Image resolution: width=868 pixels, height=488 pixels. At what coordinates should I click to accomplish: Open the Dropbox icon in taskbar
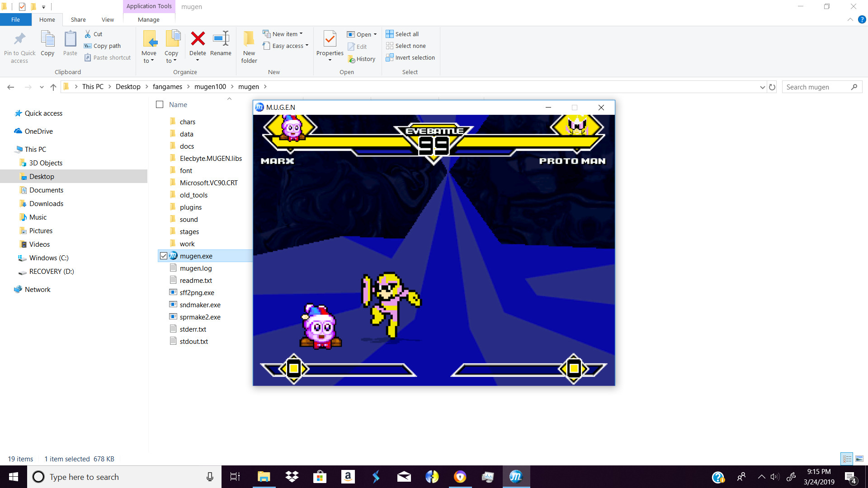[292, 477]
